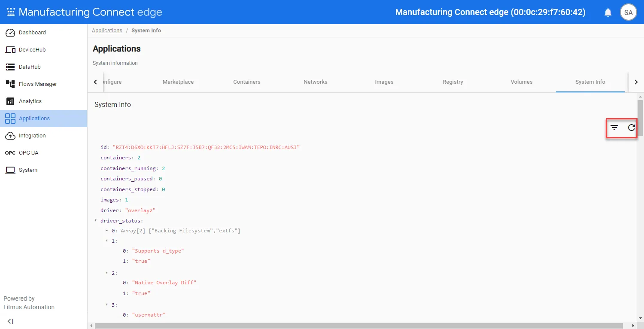Click the "Supports d_type" value
The image size is (644, 329).
click(158, 251)
